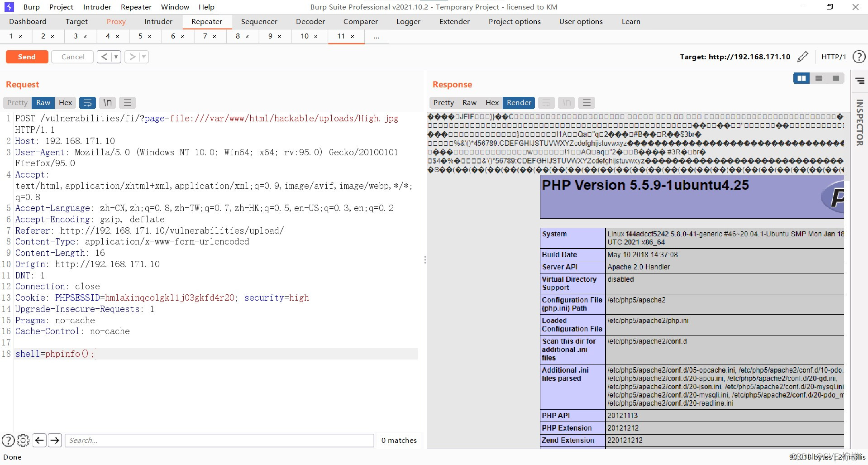Screen dimensions: 868x465
Task: Click the Cookie header line in request
Action: [162, 297]
